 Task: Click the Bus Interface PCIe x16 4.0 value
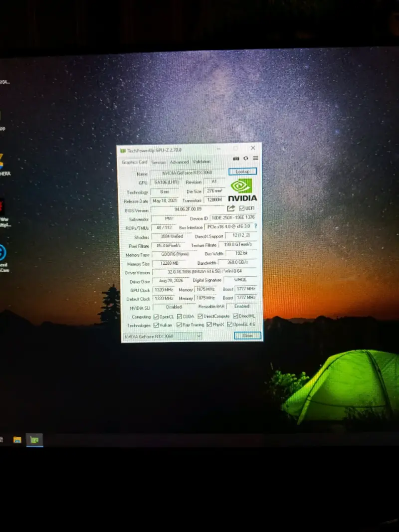tap(228, 226)
